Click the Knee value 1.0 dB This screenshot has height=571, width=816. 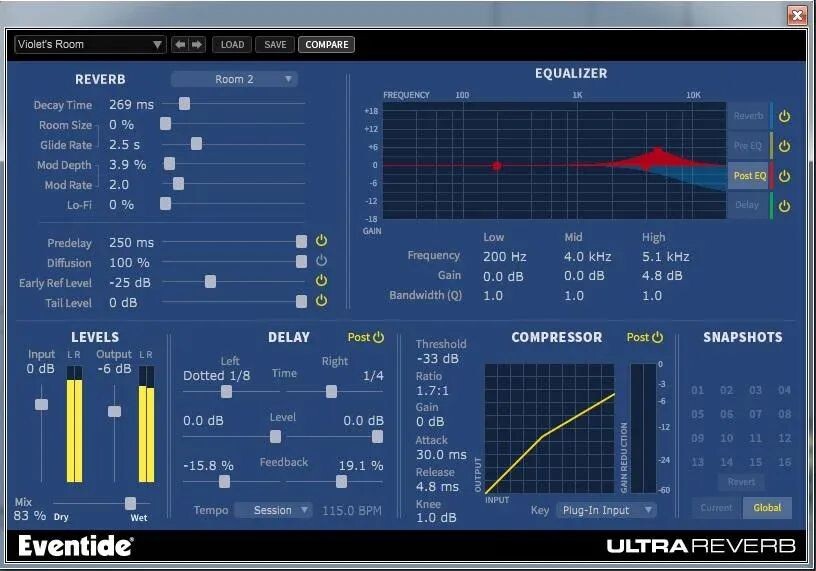click(x=436, y=518)
